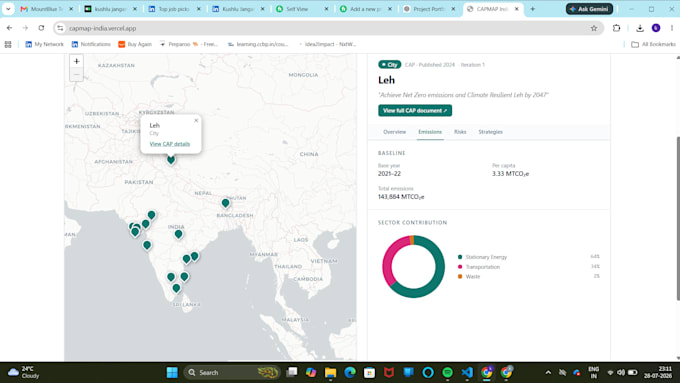Image resolution: width=680 pixels, height=383 pixels.
Task: Open the Strategies tab
Action: pyautogui.click(x=490, y=132)
